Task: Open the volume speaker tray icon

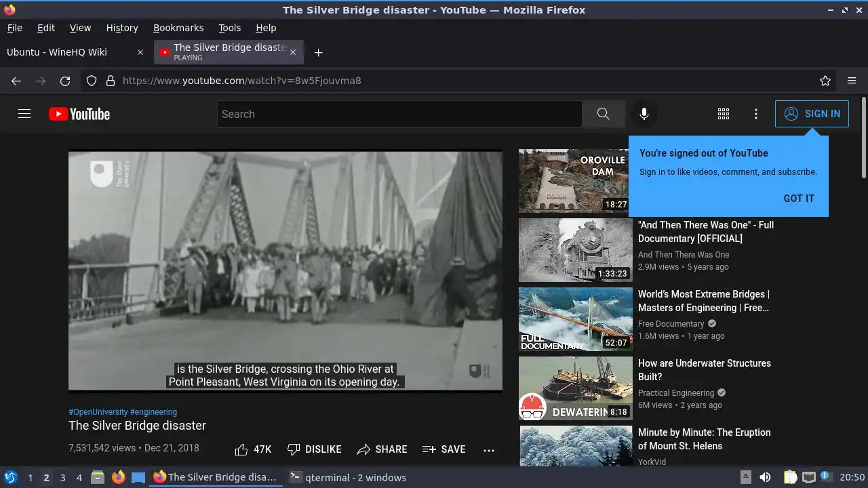Action: [765, 477]
